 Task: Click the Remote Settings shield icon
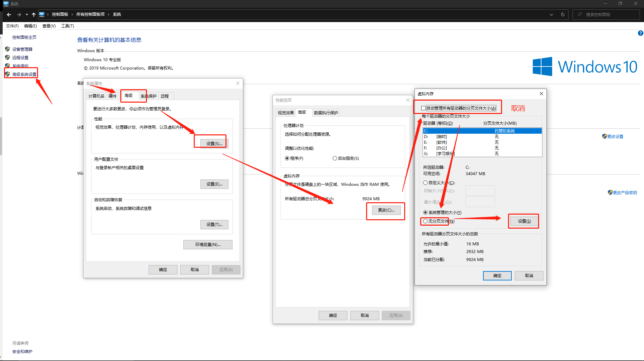7,57
